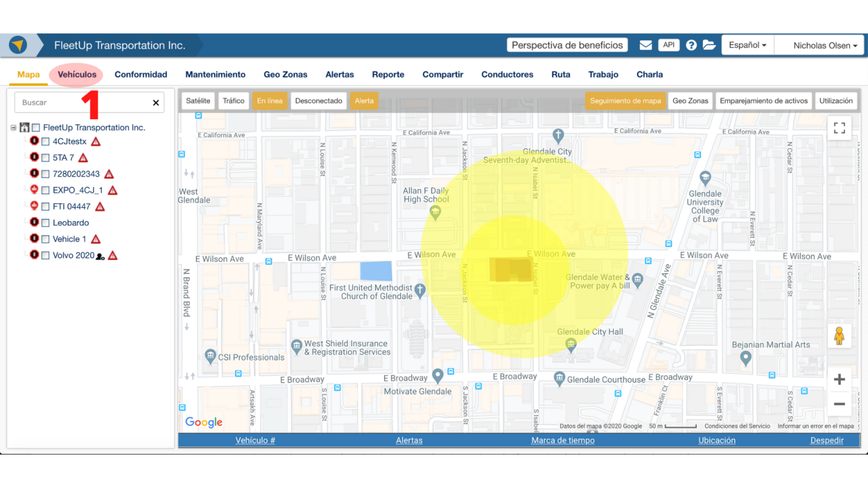Viewport: 868px width, 488px height.
Task: Toggle the Tráfico map layer
Action: 233,101
